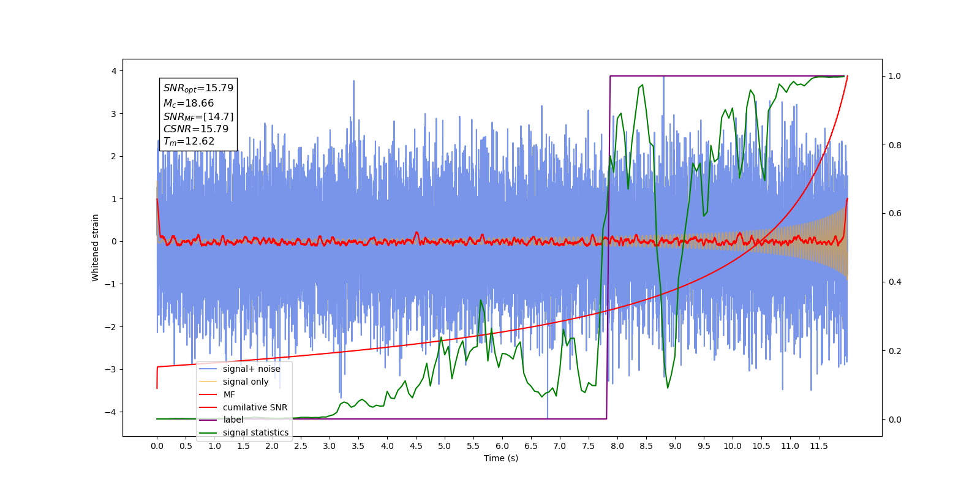This screenshot has height=490, width=980.
Task: Click the right axis tick label 0.2
Action: tap(895, 351)
